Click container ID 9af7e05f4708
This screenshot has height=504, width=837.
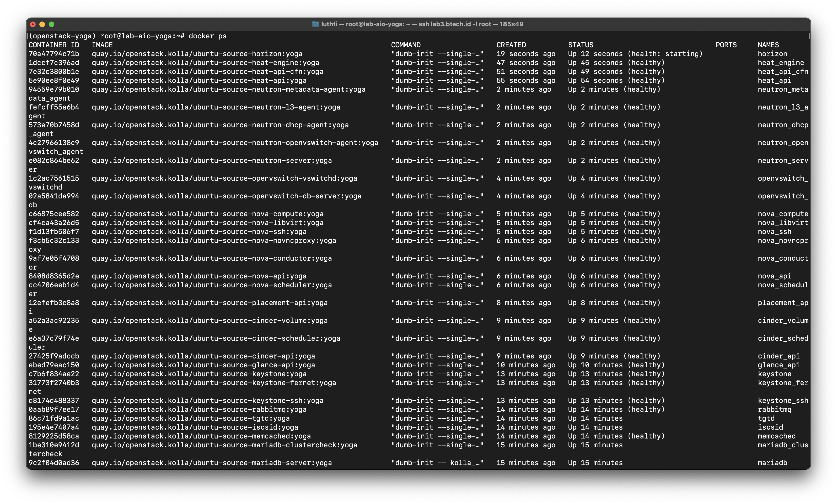coord(54,258)
